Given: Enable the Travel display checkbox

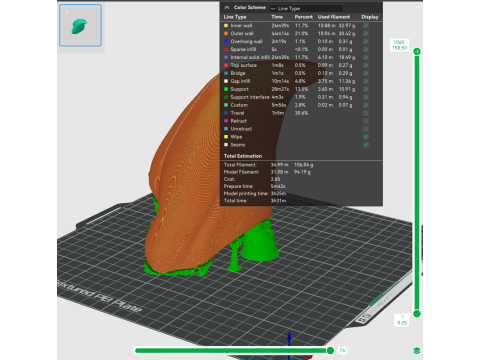Looking at the screenshot, I should [x=366, y=113].
